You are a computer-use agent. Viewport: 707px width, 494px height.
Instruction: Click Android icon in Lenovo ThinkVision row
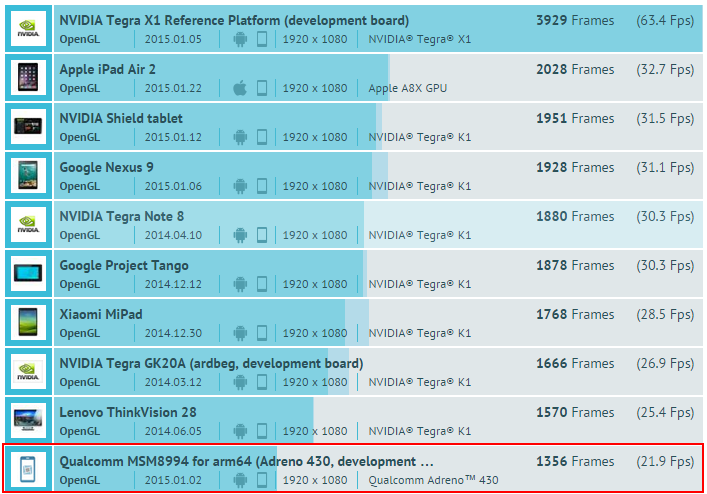[x=240, y=432]
